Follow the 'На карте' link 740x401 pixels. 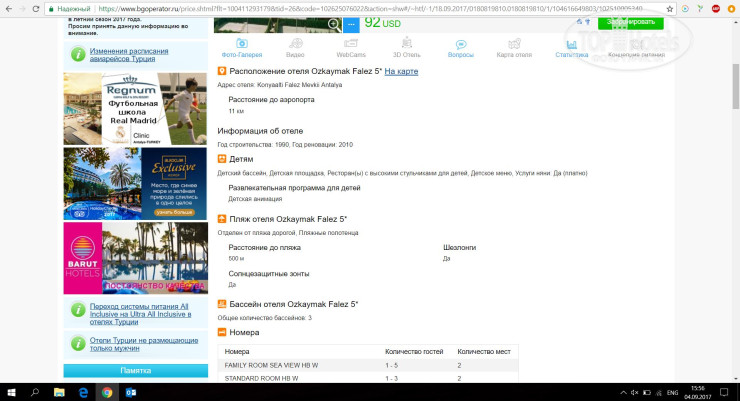(x=401, y=72)
